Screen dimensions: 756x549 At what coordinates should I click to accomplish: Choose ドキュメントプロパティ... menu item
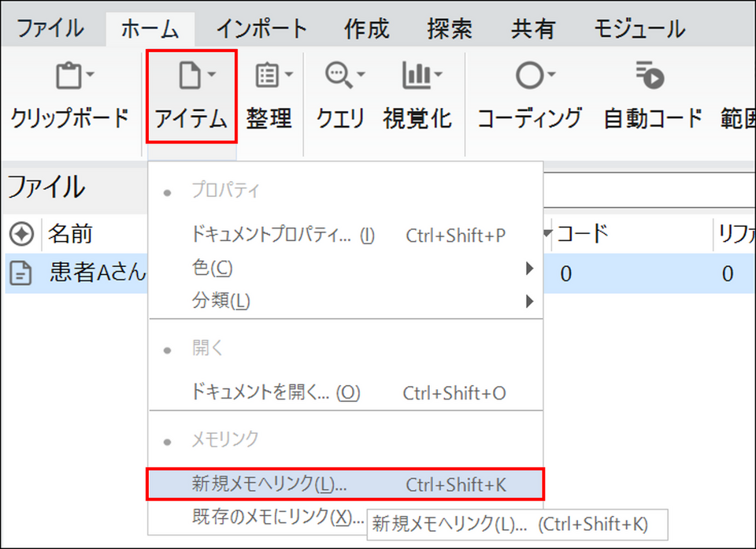[x=283, y=236]
